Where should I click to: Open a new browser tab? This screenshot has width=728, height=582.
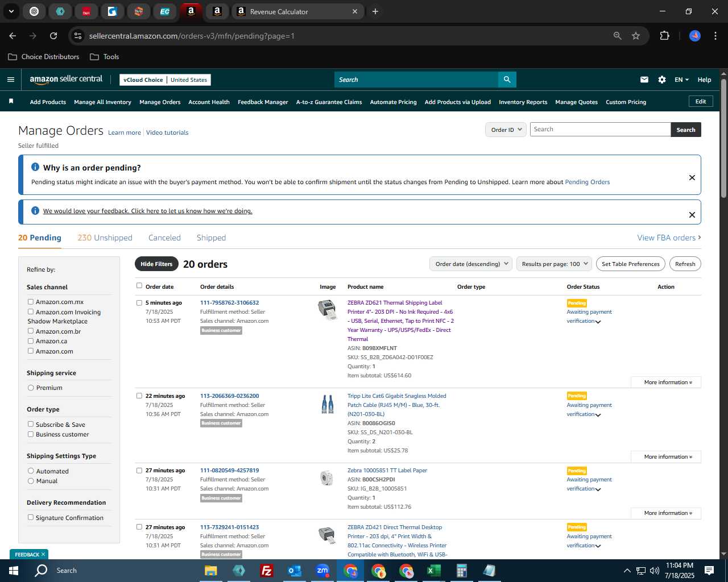point(375,11)
